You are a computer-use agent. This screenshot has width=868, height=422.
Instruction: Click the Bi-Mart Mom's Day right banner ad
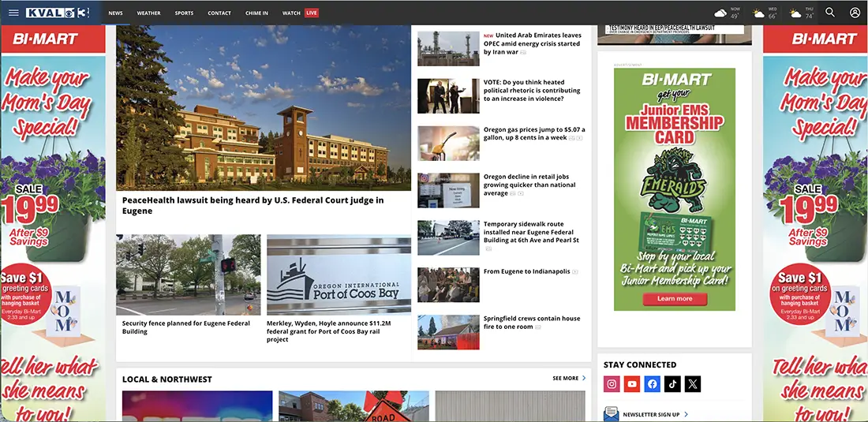(815, 223)
